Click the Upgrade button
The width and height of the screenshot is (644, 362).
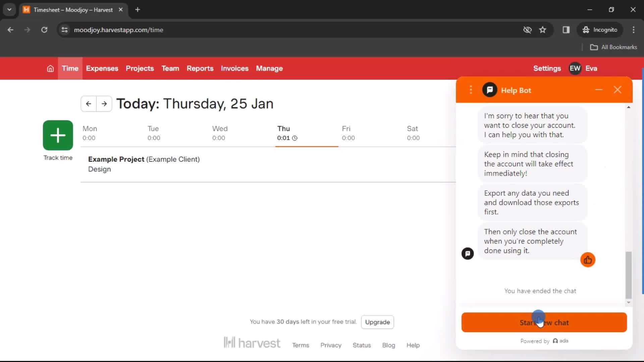pos(377,322)
